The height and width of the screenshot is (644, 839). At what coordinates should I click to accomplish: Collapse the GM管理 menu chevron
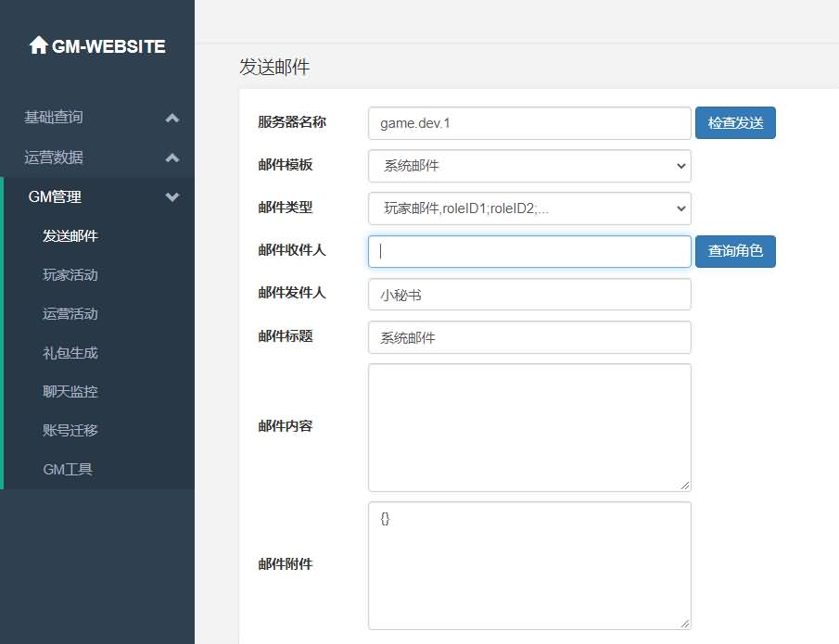(172, 196)
